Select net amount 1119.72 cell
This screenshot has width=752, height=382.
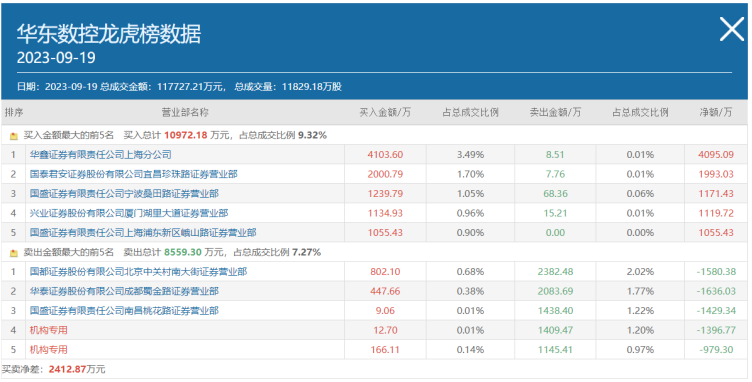tap(716, 213)
